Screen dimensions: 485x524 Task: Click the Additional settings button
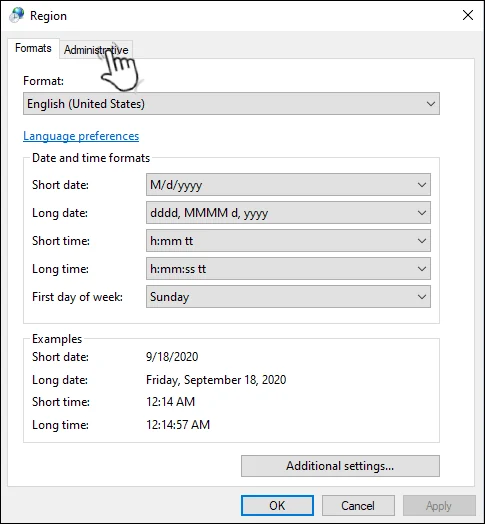point(340,466)
